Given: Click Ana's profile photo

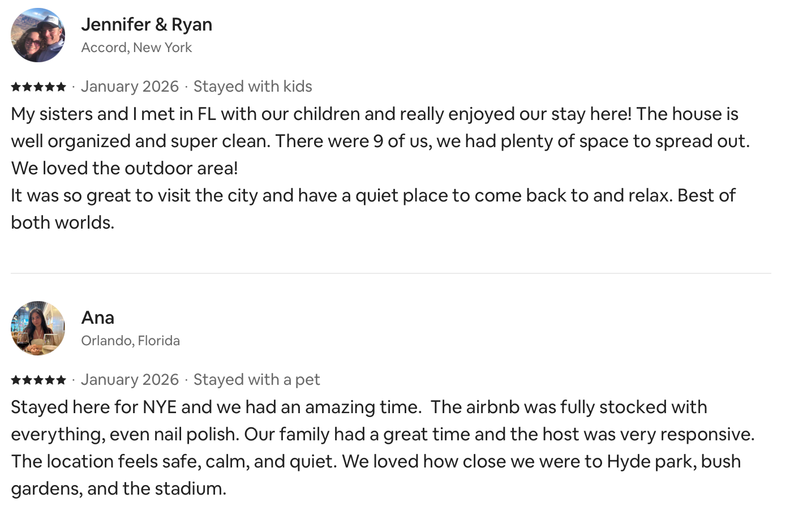Looking at the screenshot, I should click(x=38, y=328).
